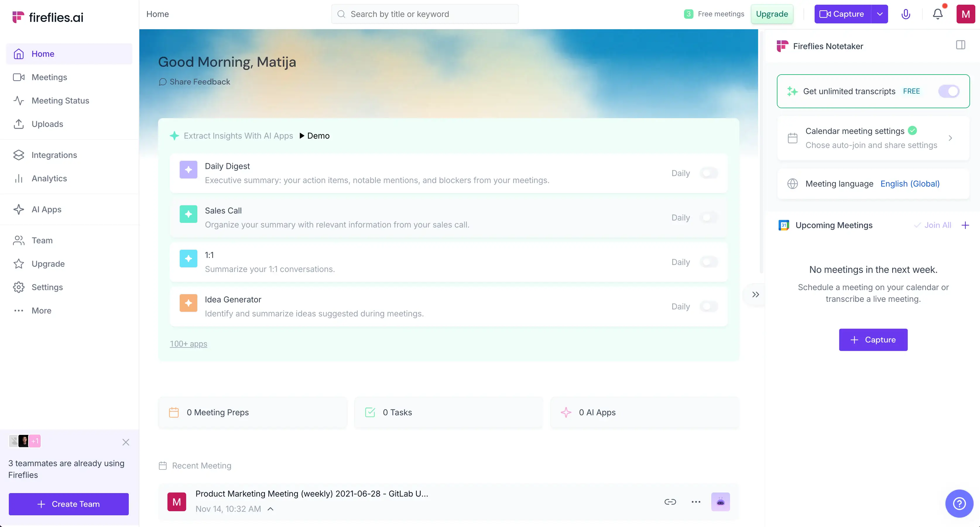Screen dimensions: 980x527
Task: Copy link for the recent meeting
Action: pos(670,502)
